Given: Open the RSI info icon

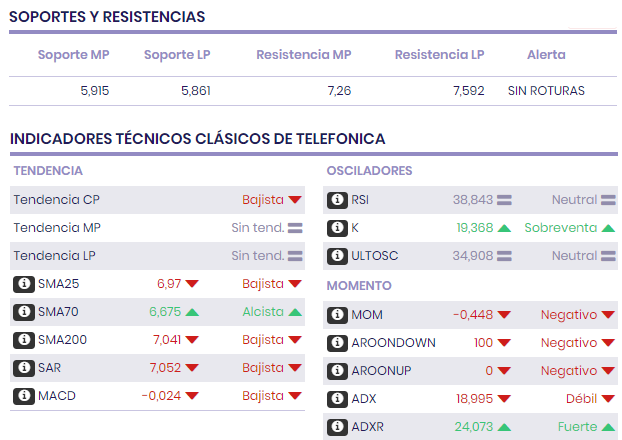Looking at the screenshot, I should (x=338, y=200).
